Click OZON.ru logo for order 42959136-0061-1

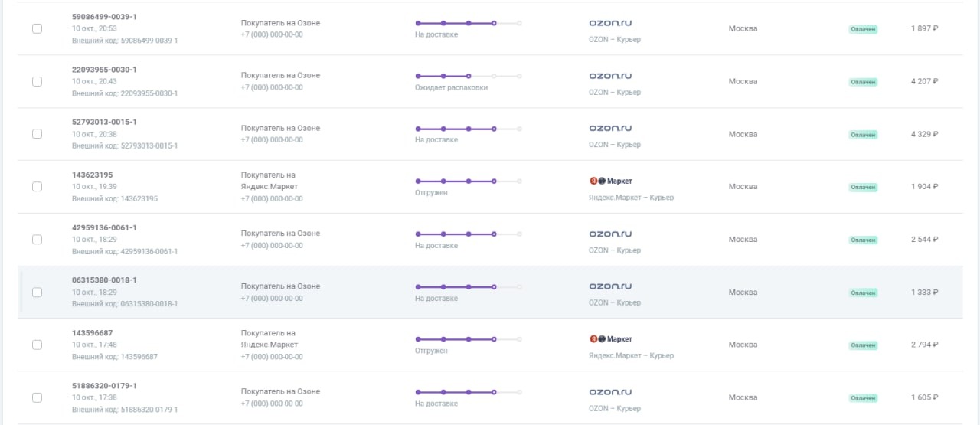[610, 234]
